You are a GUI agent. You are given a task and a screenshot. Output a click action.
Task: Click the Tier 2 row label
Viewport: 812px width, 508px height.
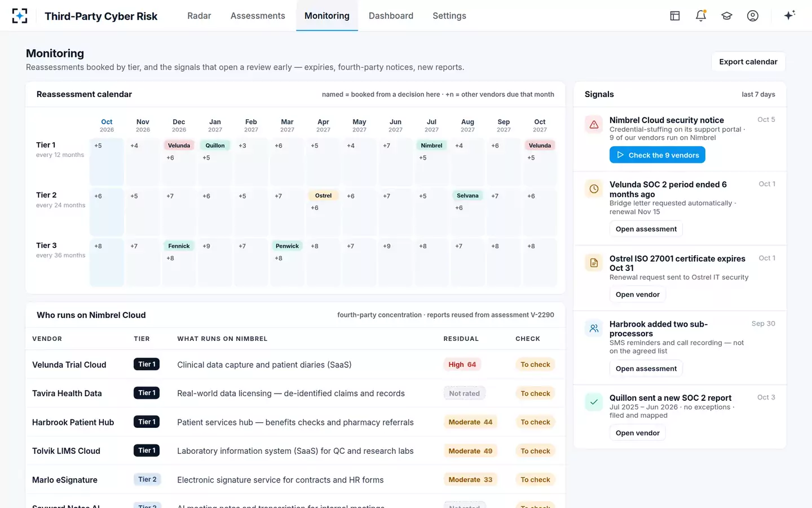click(46, 195)
